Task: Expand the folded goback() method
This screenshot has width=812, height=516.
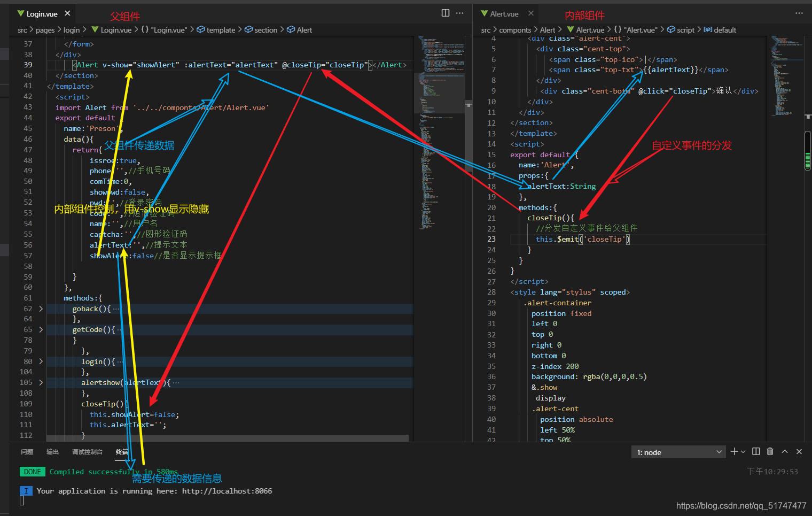Action: pos(41,309)
